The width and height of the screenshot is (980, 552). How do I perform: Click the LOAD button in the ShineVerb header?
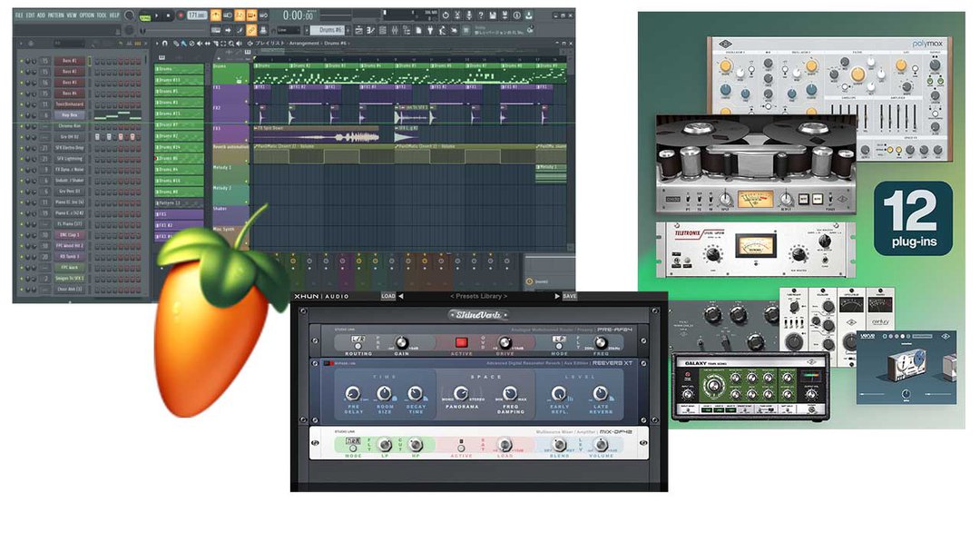coord(387,296)
